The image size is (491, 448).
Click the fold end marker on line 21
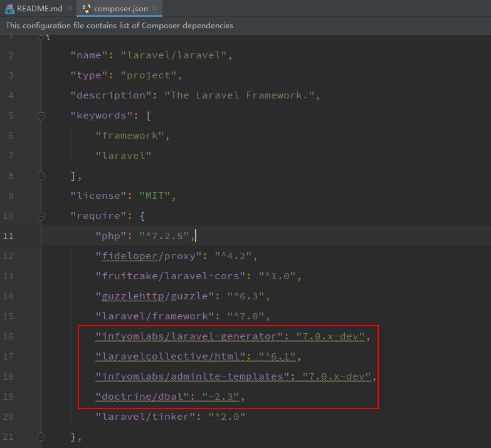[x=41, y=436]
